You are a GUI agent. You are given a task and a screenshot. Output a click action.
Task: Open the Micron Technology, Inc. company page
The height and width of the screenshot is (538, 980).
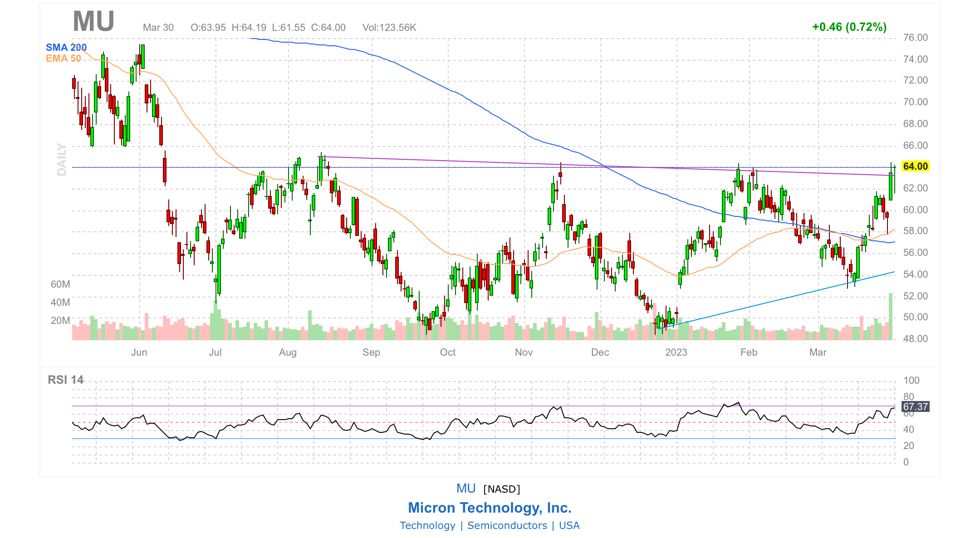point(490,508)
